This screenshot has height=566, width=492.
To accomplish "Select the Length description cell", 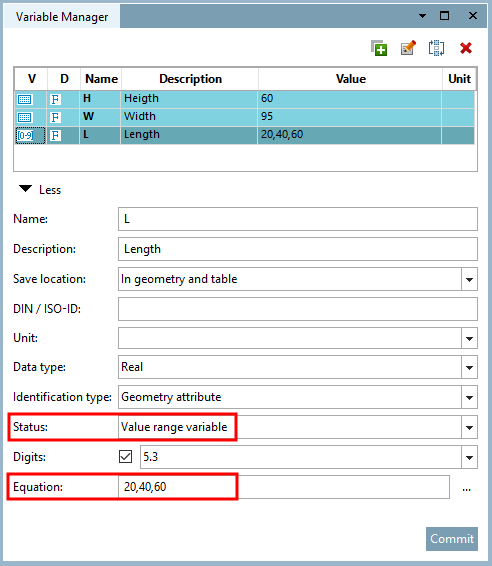I will 189,135.
